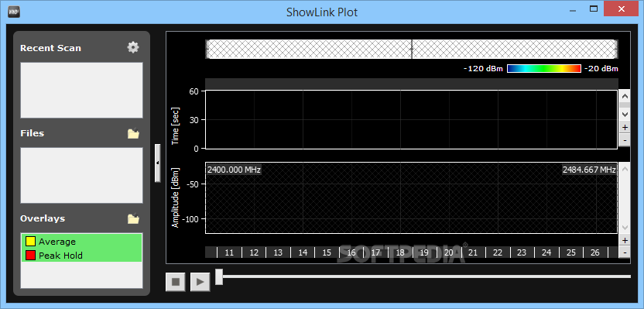
Task: Select channel 12 on channel axis
Action: (x=254, y=252)
